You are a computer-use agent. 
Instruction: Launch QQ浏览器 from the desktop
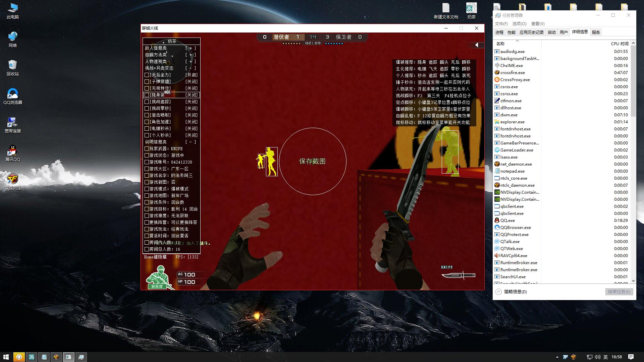[13, 96]
